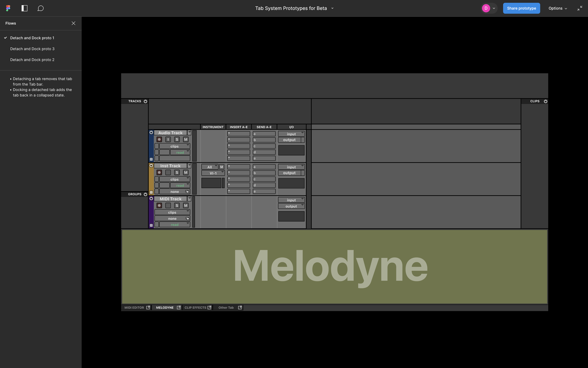Toggle the sidebar panel icon
This screenshot has width=588, height=368.
pyautogui.click(x=24, y=8)
